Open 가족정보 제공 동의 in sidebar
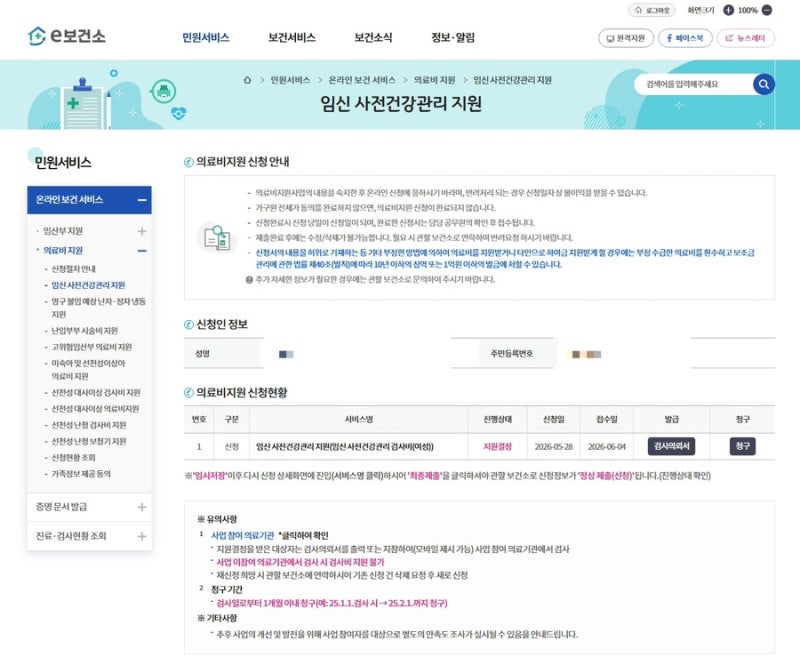The image size is (800, 665). (81, 474)
